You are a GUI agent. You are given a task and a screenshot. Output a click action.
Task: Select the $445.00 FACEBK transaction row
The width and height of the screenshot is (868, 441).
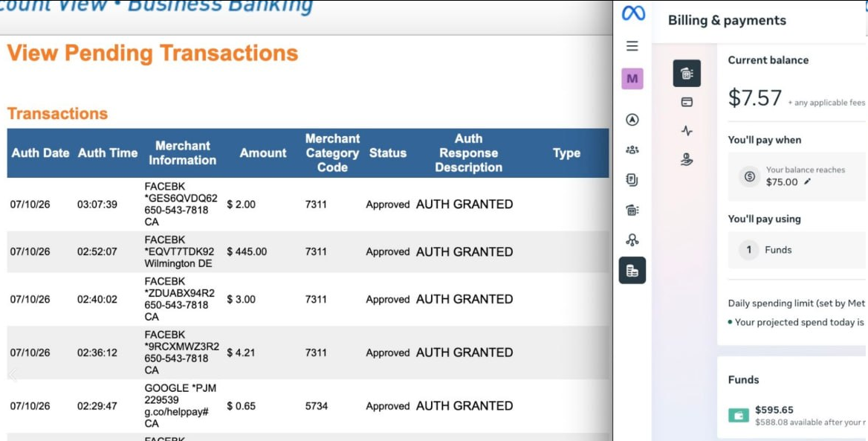[308, 251]
